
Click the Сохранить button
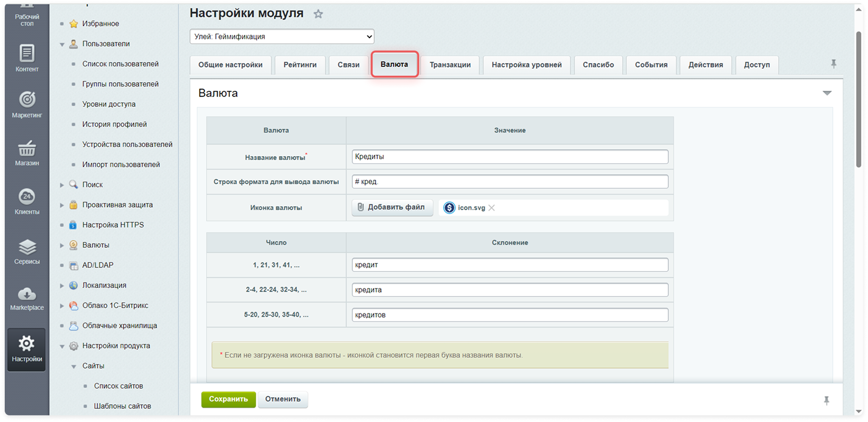pyautogui.click(x=228, y=399)
